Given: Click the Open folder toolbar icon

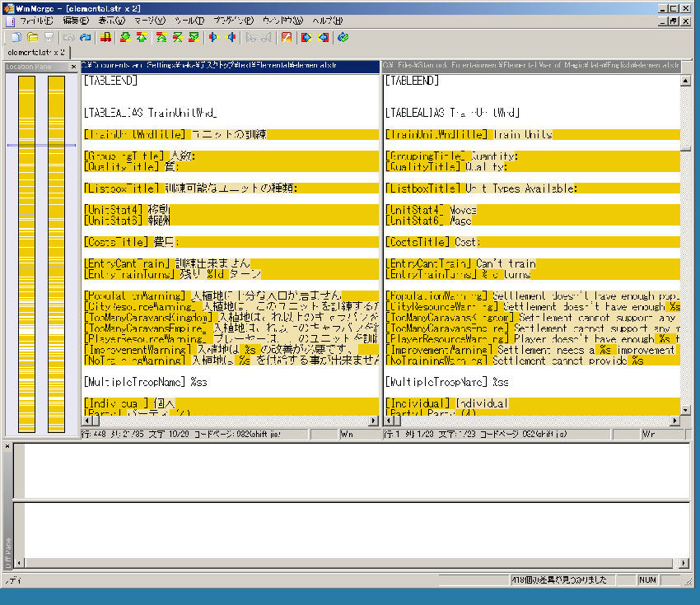Looking at the screenshot, I should tap(33, 37).
